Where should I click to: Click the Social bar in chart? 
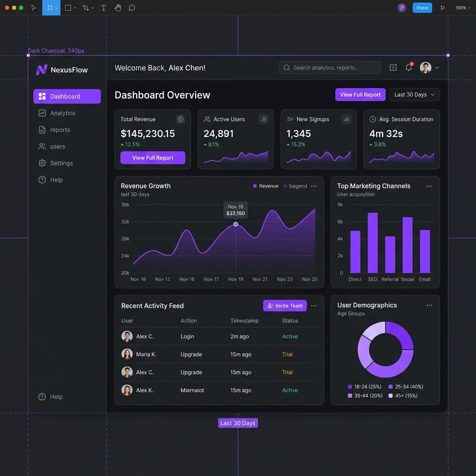pos(407,245)
